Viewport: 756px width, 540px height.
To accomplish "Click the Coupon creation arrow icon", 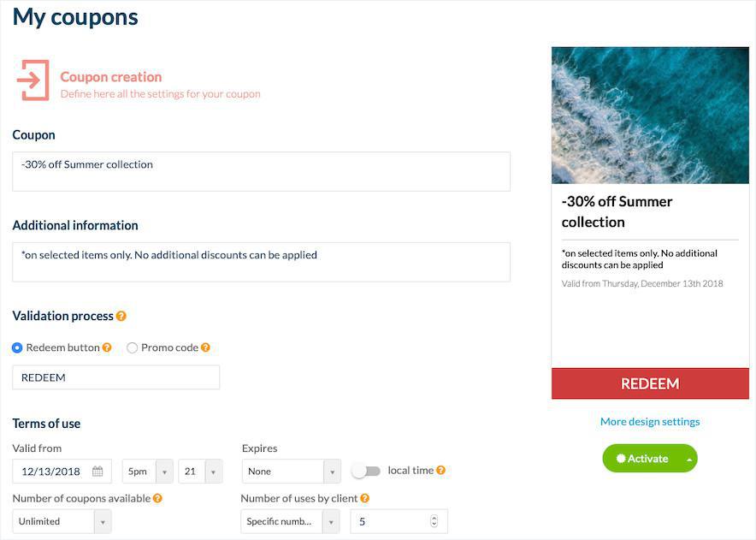I will coord(32,80).
